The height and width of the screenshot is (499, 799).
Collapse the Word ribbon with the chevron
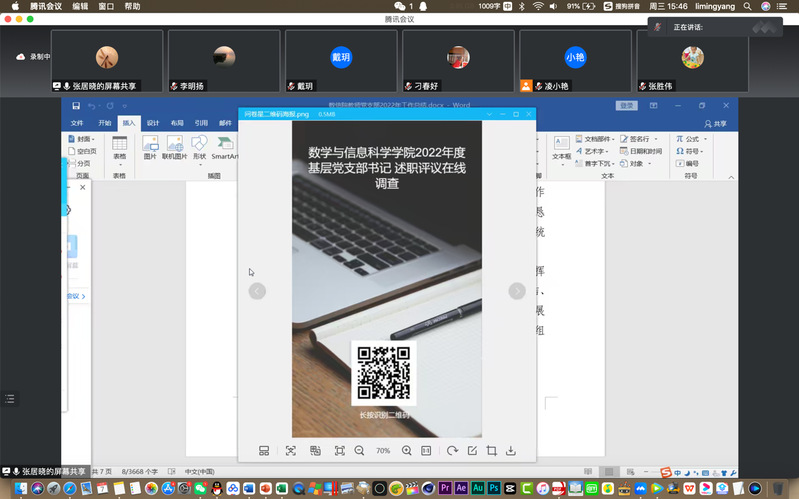pyautogui.click(x=732, y=175)
